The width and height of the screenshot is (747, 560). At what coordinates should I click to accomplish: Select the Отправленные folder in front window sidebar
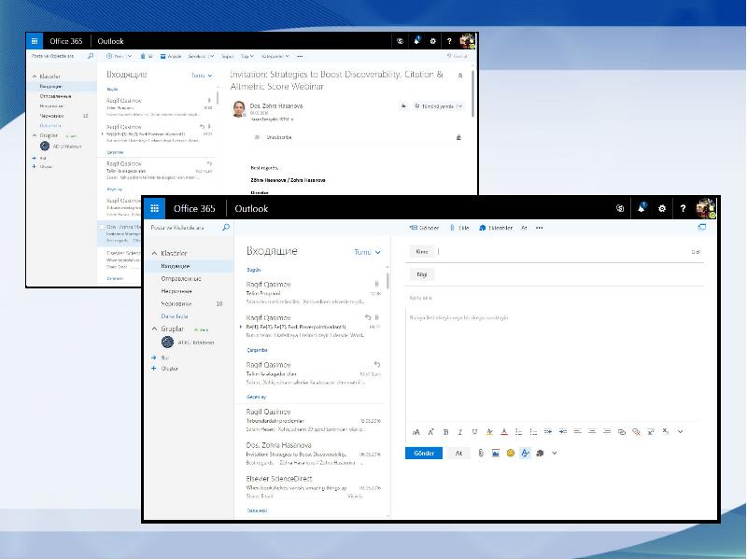point(190,278)
